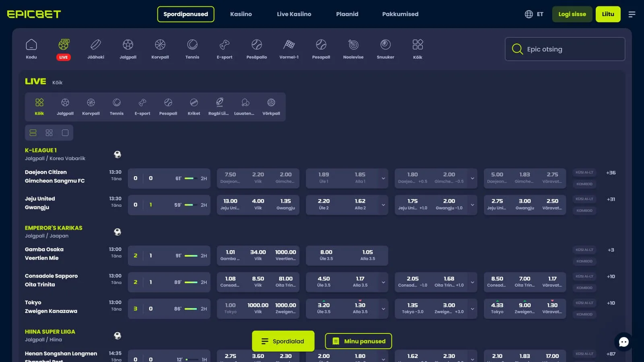Image resolution: width=644 pixels, height=362 pixels.
Task: Switch to single card layout view
Action: [x=65, y=133]
